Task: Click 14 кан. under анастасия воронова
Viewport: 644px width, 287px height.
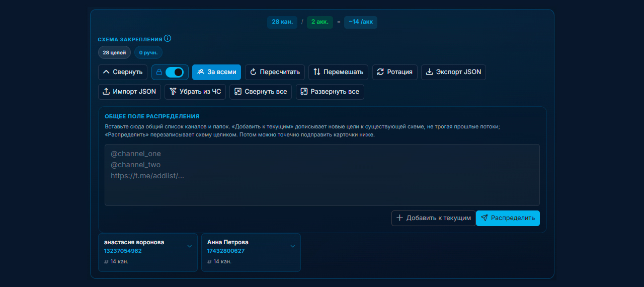Action: coord(119,262)
